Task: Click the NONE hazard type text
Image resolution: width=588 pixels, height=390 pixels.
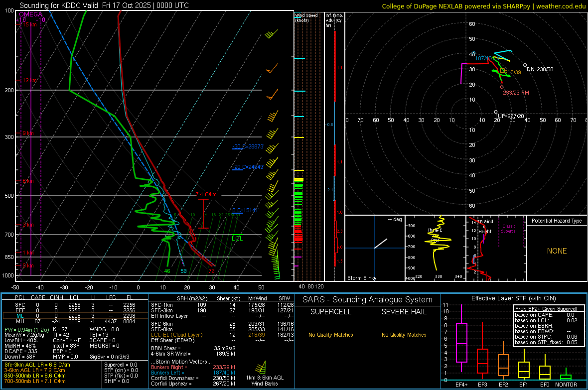Action: (557, 251)
